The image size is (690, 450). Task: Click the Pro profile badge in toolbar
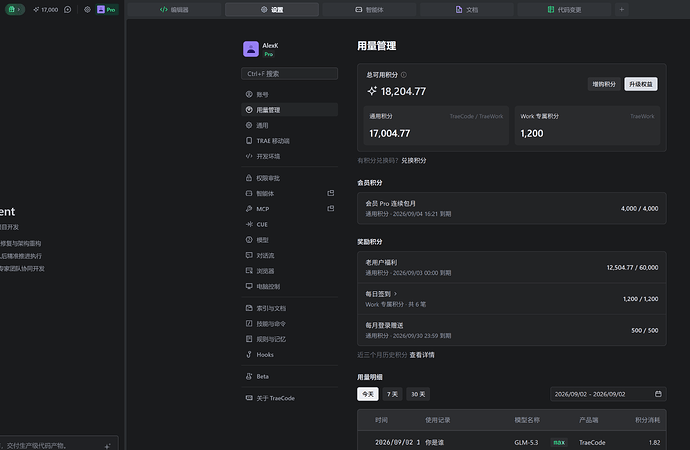coord(106,9)
